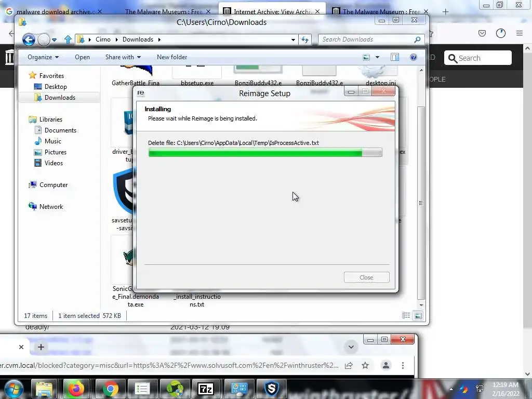Click the Reimage installation progress bar
The height and width of the screenshot is (399, 532).
pos(265,153)
